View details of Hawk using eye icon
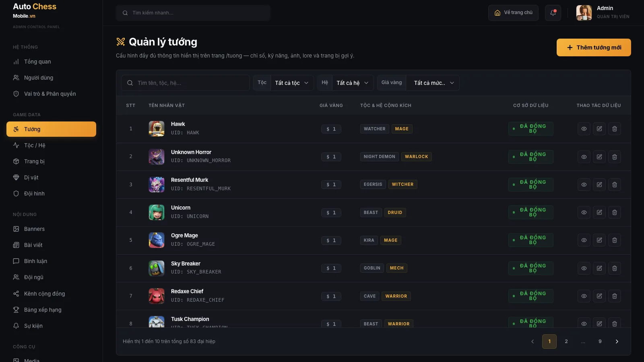Screen dimensions: 644x362 pyautogui.click(x=584, y=129)
